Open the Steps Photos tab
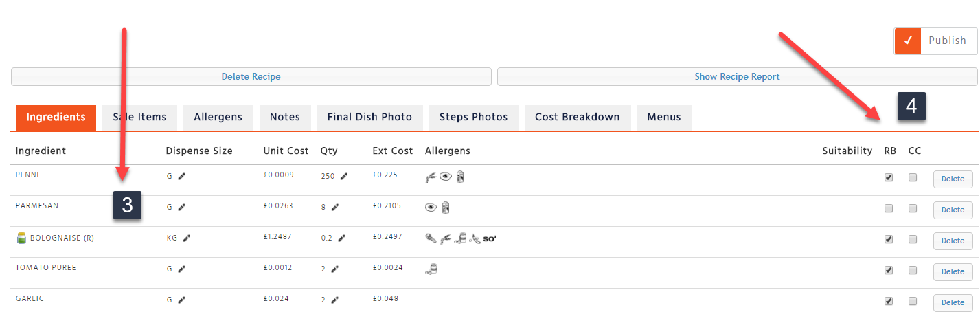Screen dimensions: 980x312 (x=474, y=117)
